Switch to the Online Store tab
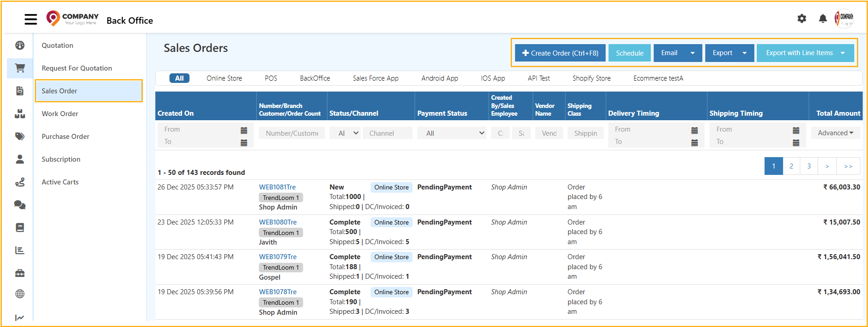 pos(224,78)
